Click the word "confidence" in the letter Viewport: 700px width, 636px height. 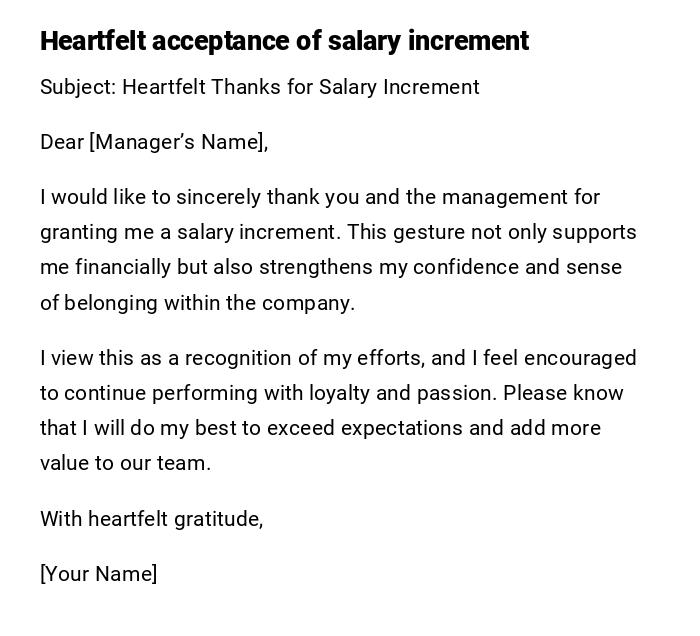(x=476, y=268)
